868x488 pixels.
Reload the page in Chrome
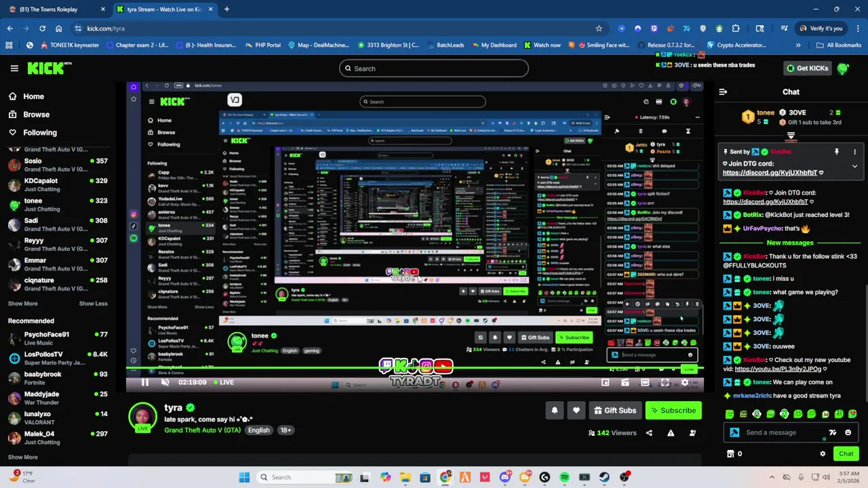[42, 28]
